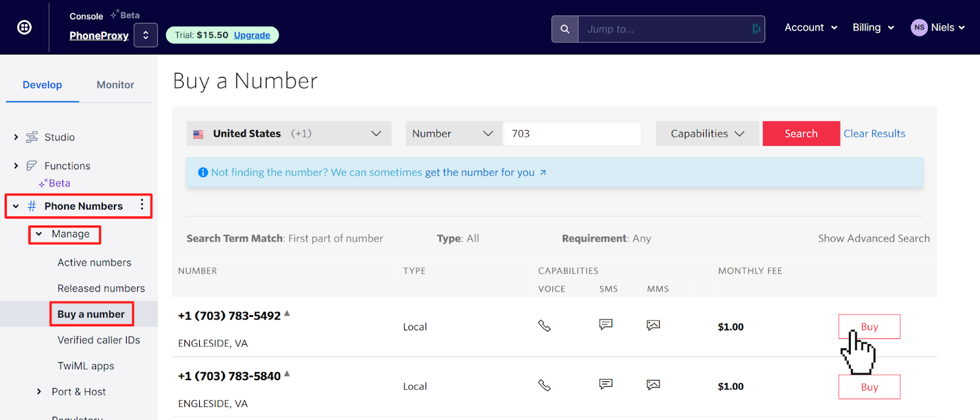Click the $1.00 fee for 783-5840
Image resolution: width=980 pixels, height=420 pixels.
point(731,386)
